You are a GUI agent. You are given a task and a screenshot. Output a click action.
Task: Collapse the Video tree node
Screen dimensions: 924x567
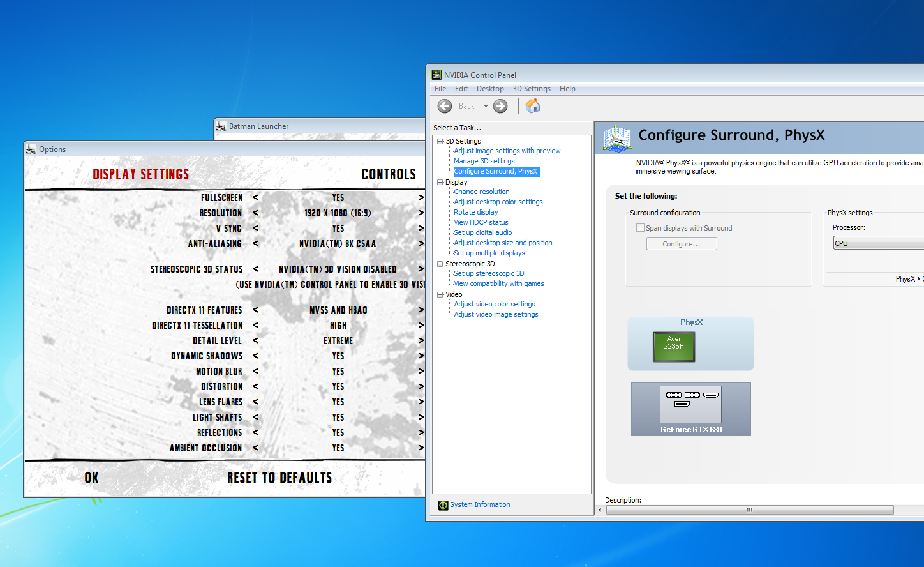pyautogui.click(x=440, y=294)
